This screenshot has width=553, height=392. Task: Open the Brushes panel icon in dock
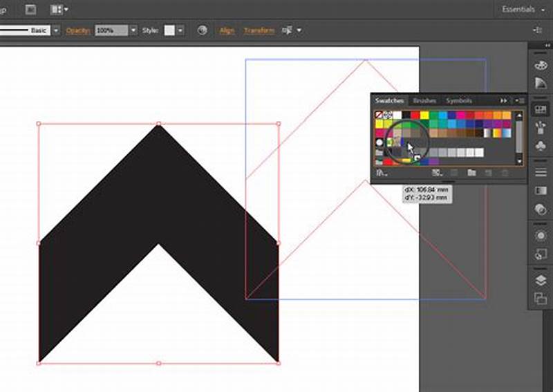point(541,127)
